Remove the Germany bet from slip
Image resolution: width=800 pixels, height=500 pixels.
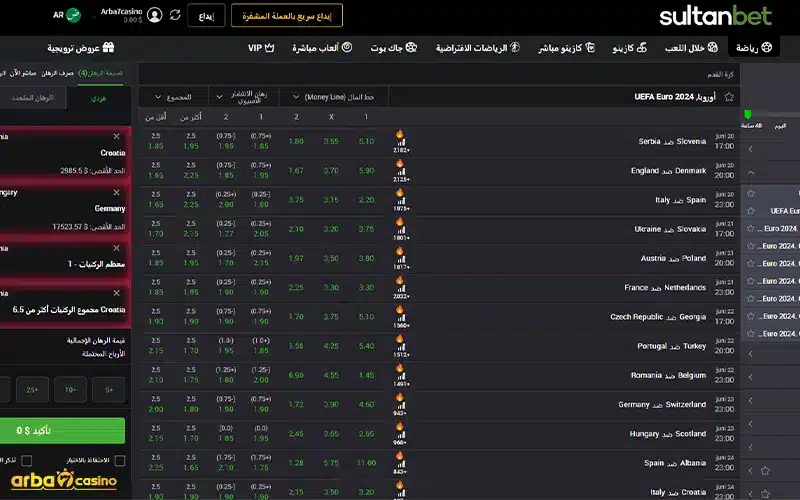point(116,191)
